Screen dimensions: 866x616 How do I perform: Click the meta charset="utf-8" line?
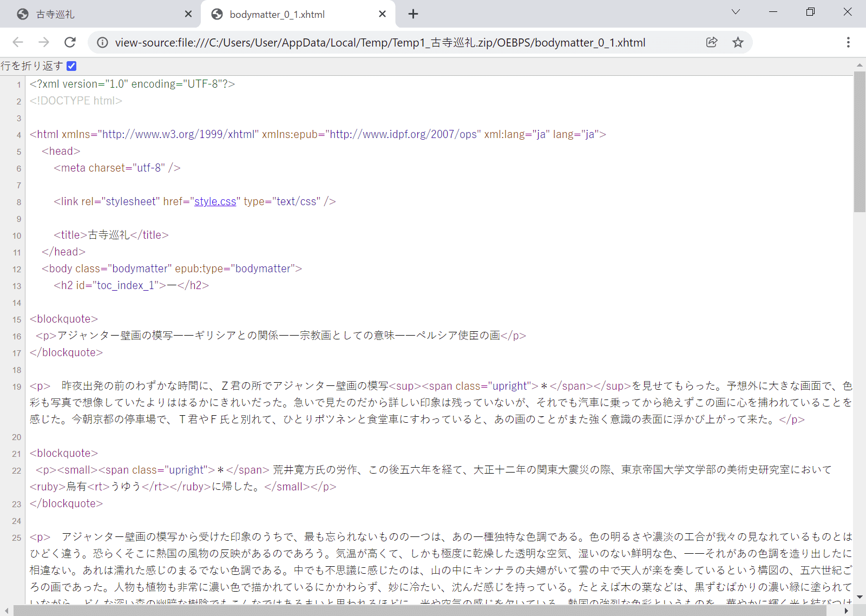[x=117, y=168]
